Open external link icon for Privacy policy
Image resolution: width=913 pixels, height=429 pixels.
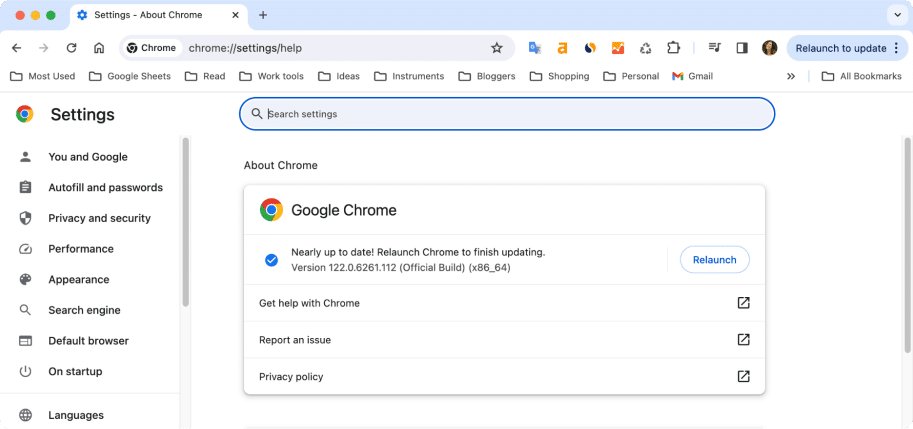click(744, 376)
